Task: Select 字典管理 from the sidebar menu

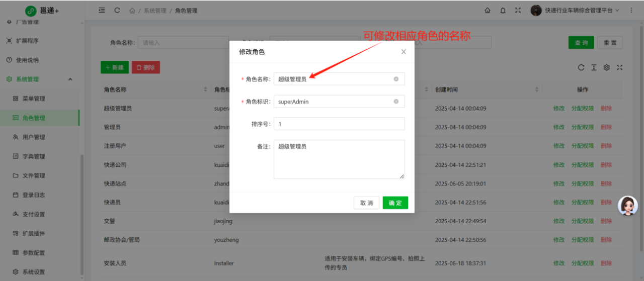Action: tap(34, 156)
